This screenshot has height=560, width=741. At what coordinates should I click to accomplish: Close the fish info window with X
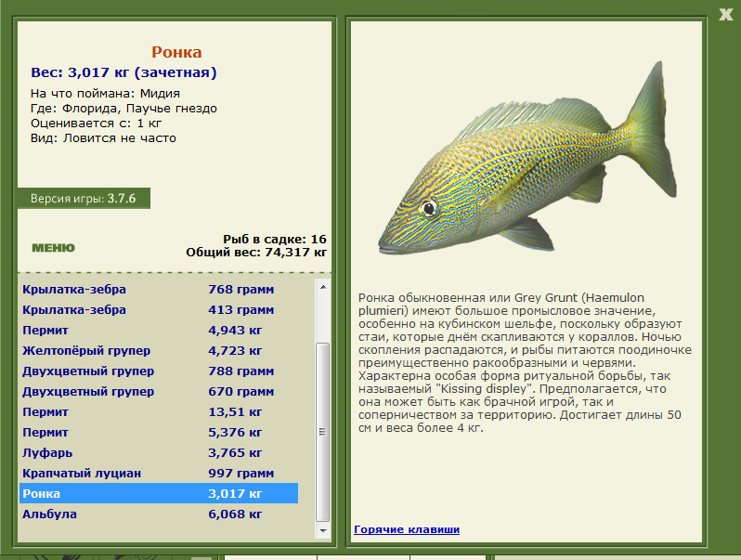click(725, 15)
